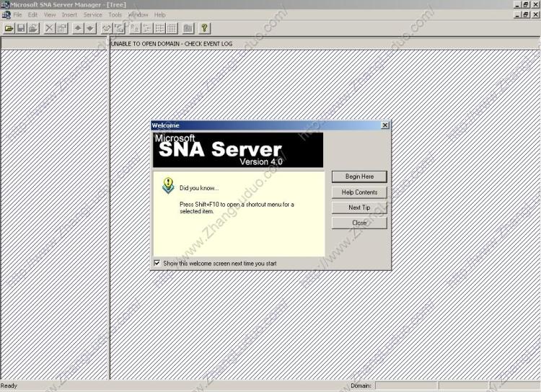Viewport: 541px width, 392px height.
Task: Switch to list view in toolbar
Action: [159, 28]
